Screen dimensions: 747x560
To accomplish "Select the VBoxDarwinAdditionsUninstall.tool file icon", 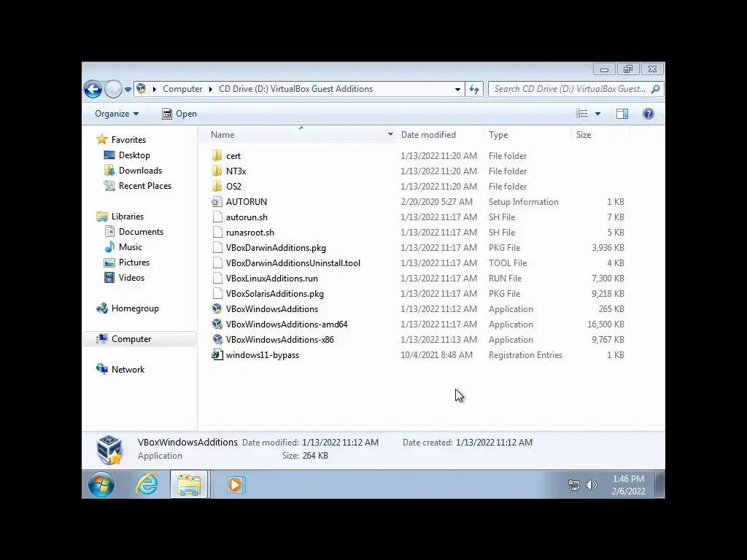I will [217, 262].
